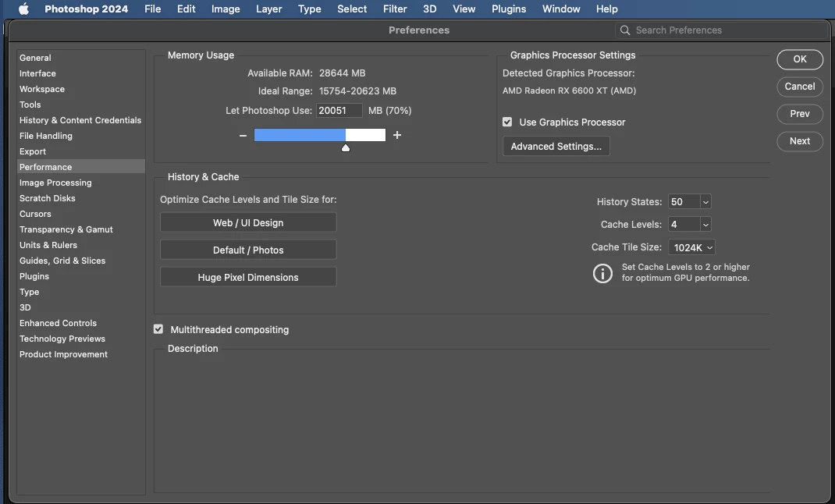Open the Select menu

351,9
